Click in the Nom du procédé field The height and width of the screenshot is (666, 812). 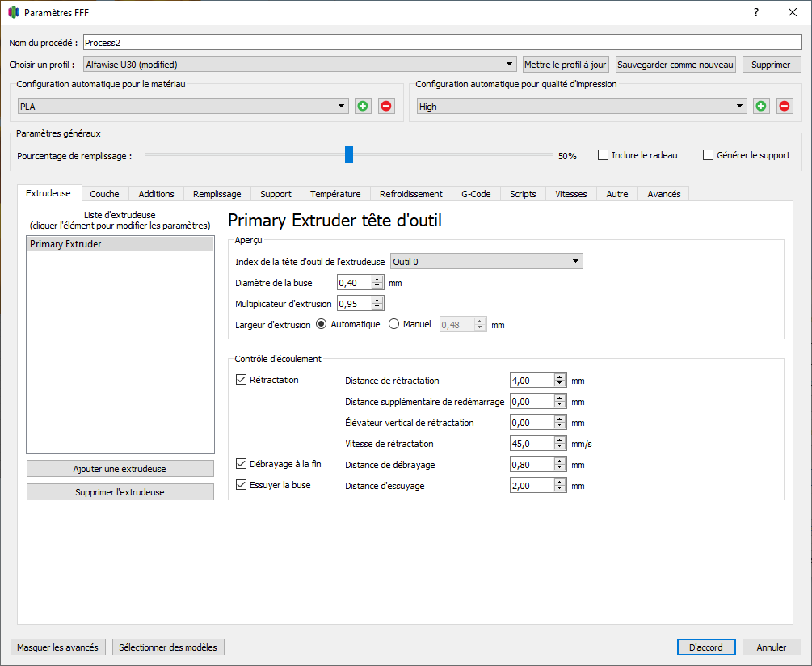point(443,43)
